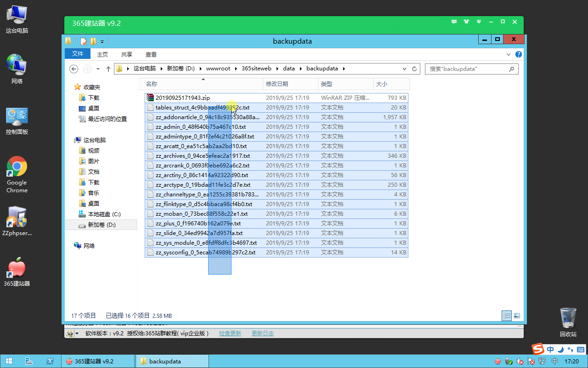Viewport: 588px width, 368px height.
Task: Expand the ribbon using the chevron
Action: (x=509, y=54)
